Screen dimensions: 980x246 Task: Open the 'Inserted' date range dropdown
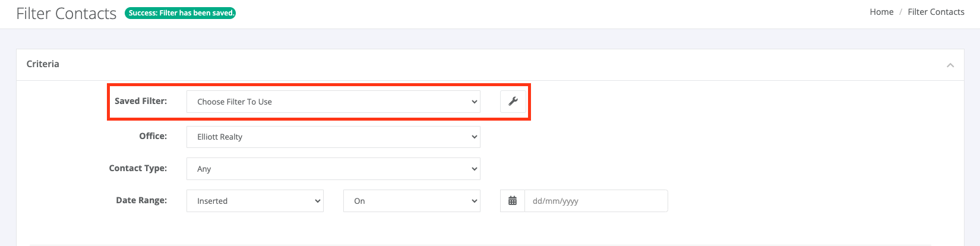255,201
